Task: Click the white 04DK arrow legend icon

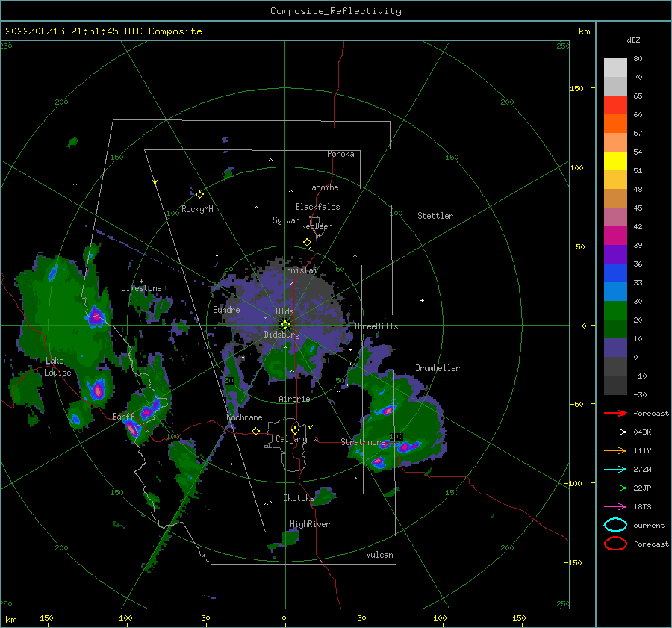Action: [615, 432]
